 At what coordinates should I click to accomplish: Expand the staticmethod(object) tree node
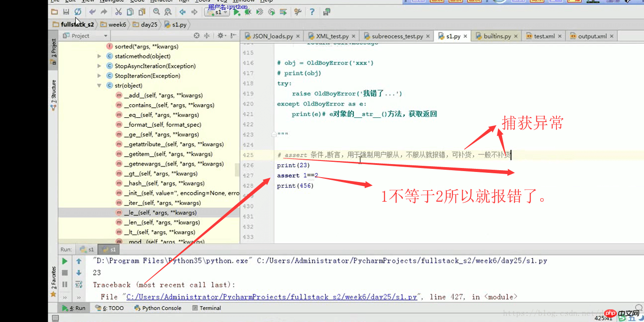[x=99, y=56]
